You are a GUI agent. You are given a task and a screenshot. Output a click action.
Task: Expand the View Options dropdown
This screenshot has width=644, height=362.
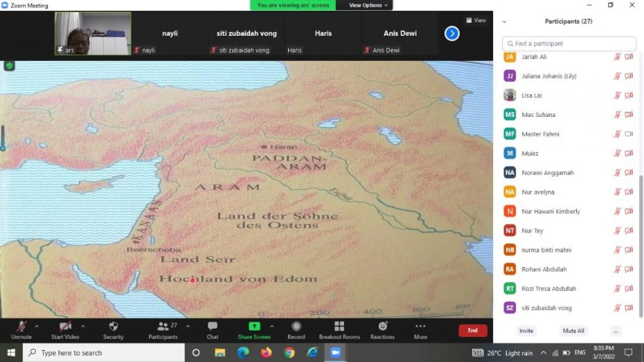[369, 5]
